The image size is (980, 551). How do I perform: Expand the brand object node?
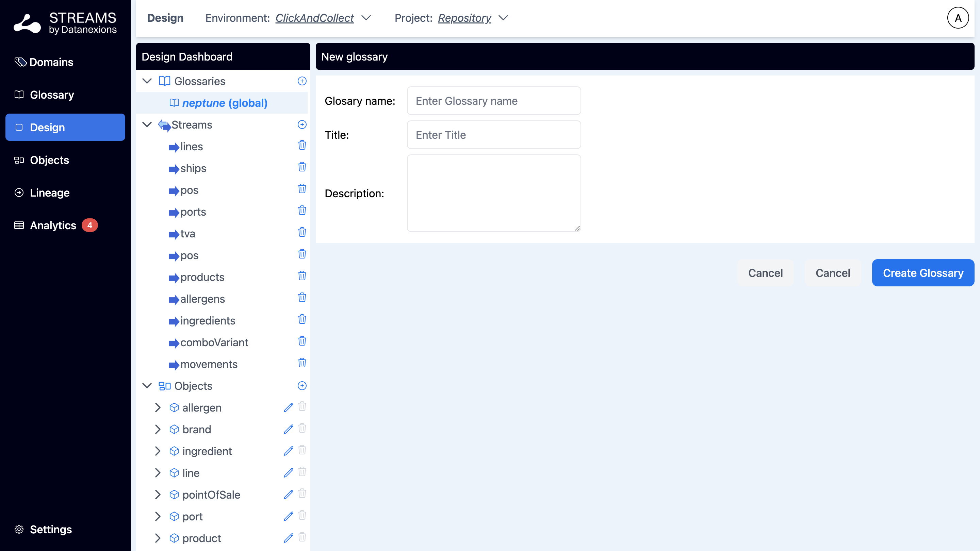click(158, 429)
